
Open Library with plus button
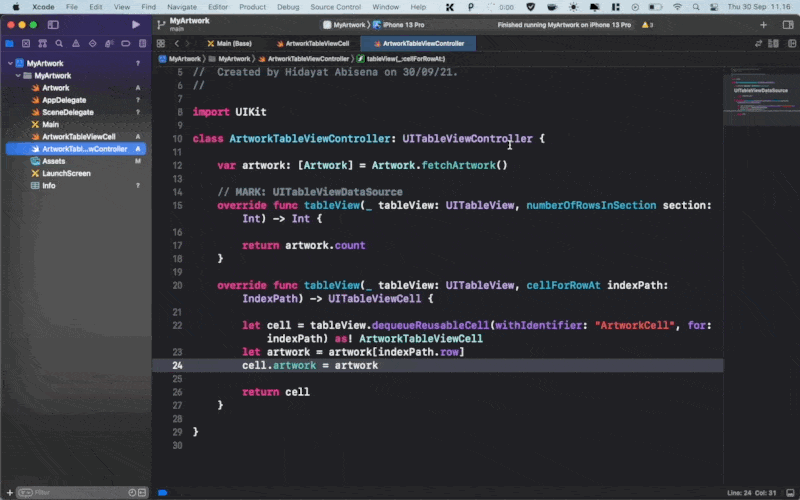pyautogui.click(x=763, y=24)
